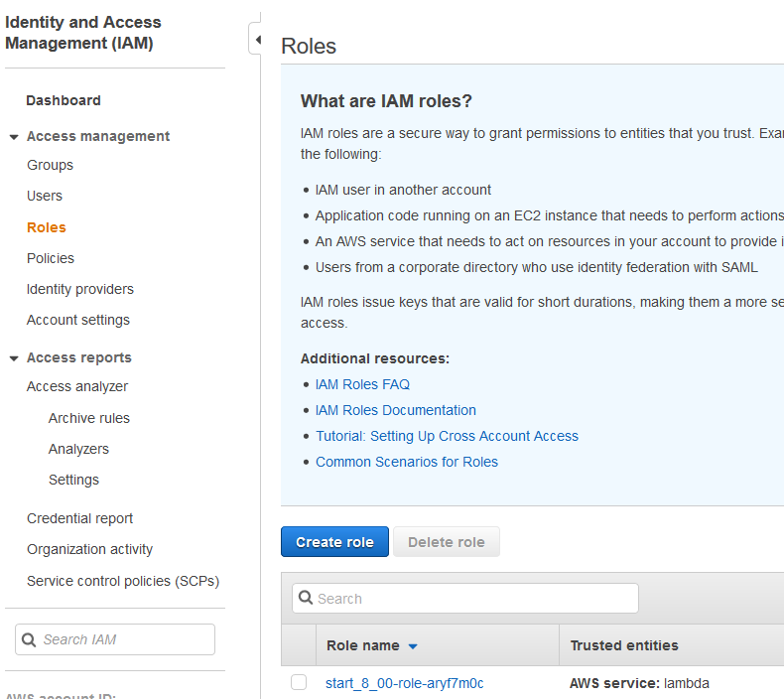The image size is (784, 699).
Task: Go to Groups in the sidebar
Action: tap(50, 165)
